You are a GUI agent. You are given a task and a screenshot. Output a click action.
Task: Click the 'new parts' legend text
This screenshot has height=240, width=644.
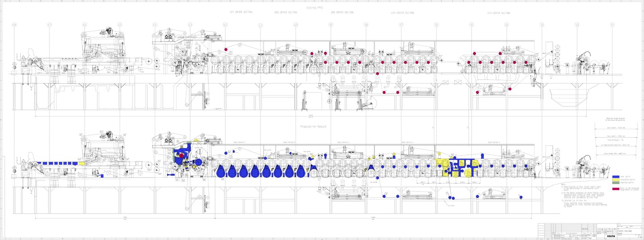pyautogui.click(x=625, y=177)
